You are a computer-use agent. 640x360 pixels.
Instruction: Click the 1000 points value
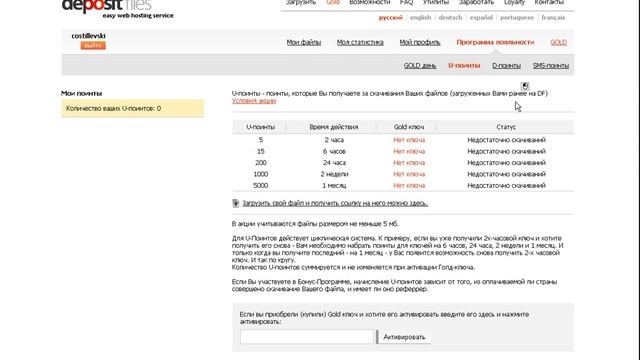point(260,174)
